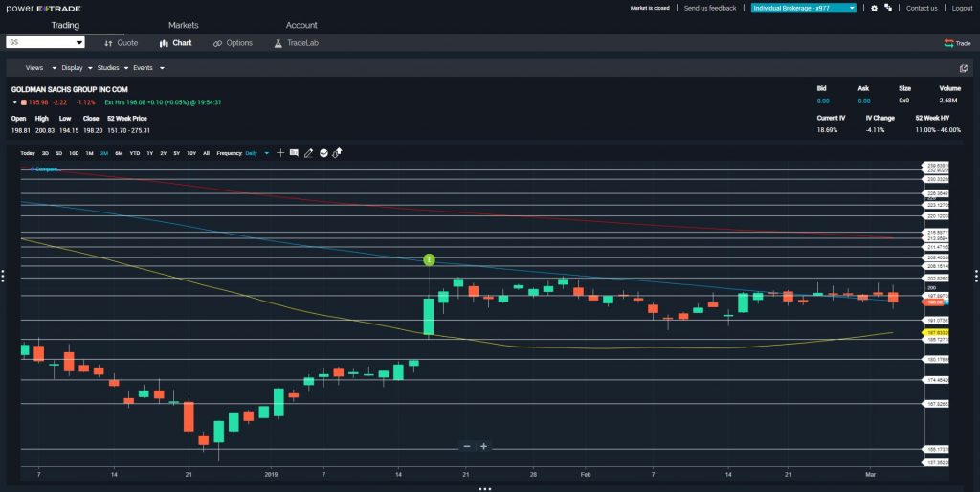Expand the quote arrow next to 195.98

15,102
